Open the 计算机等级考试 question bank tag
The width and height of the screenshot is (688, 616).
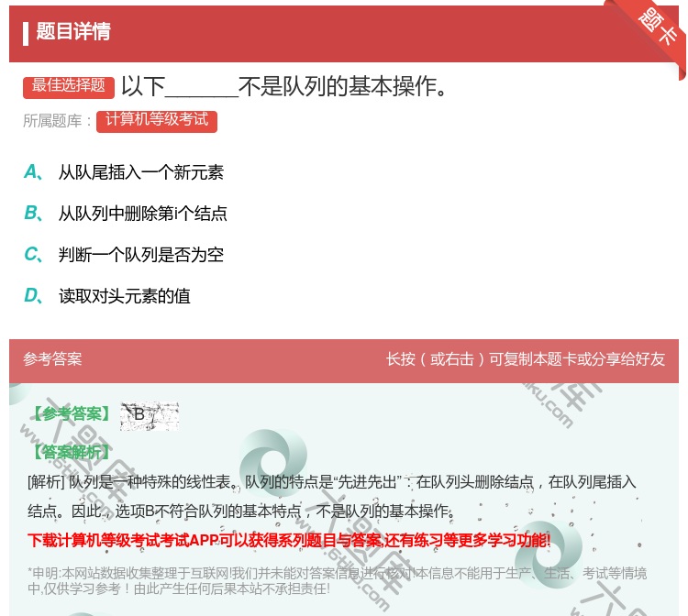pos(157,121)
